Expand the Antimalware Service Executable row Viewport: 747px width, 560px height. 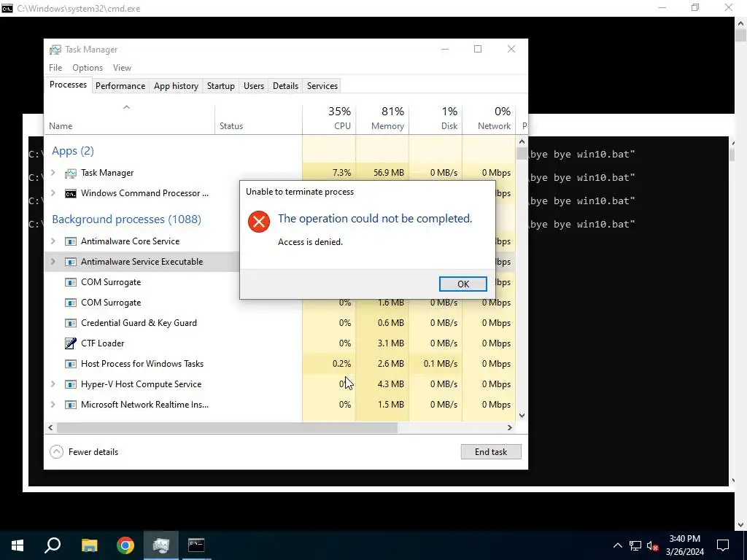[x=53, y=262]
